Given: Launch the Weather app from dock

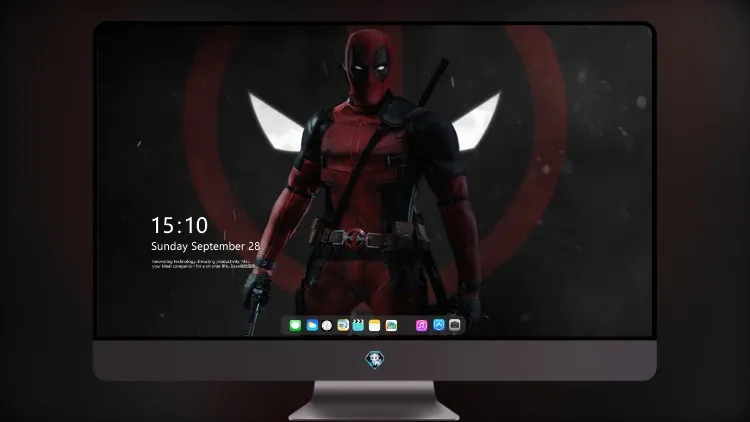Looking at the screenshot, I should (312, 325).
